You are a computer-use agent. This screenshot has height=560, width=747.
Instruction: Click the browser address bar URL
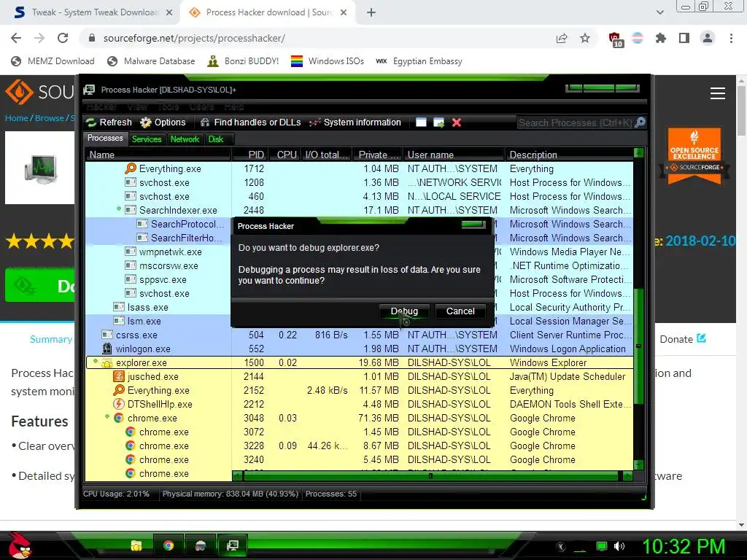pos(194,38)
